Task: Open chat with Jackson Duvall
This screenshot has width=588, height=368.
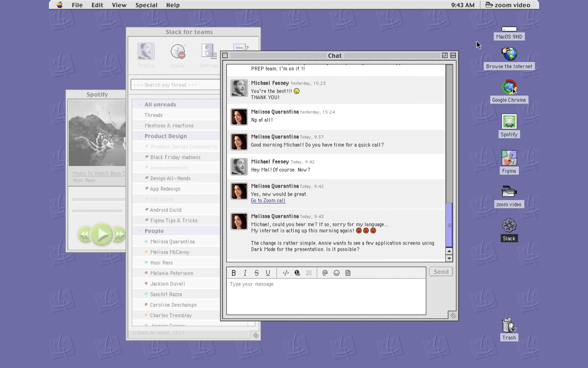Action: pyautogui.click(x=176, y=284)
